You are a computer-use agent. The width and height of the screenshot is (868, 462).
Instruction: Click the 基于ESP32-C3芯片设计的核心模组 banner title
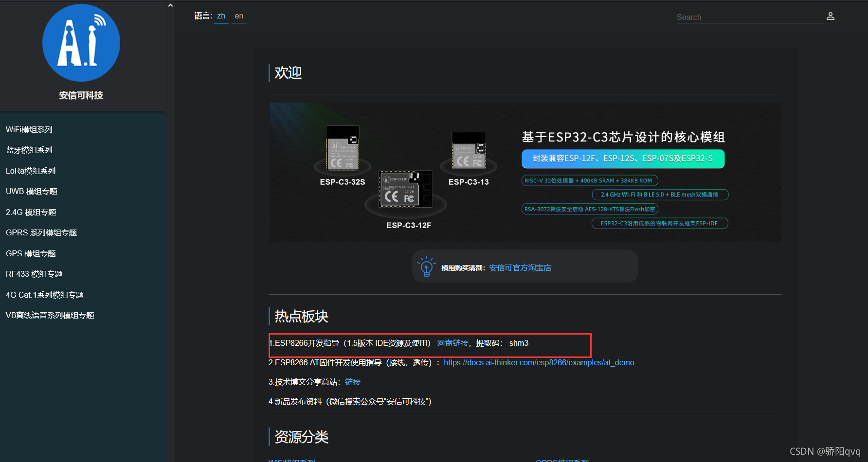pyautogui.click(x=623, y=137)
